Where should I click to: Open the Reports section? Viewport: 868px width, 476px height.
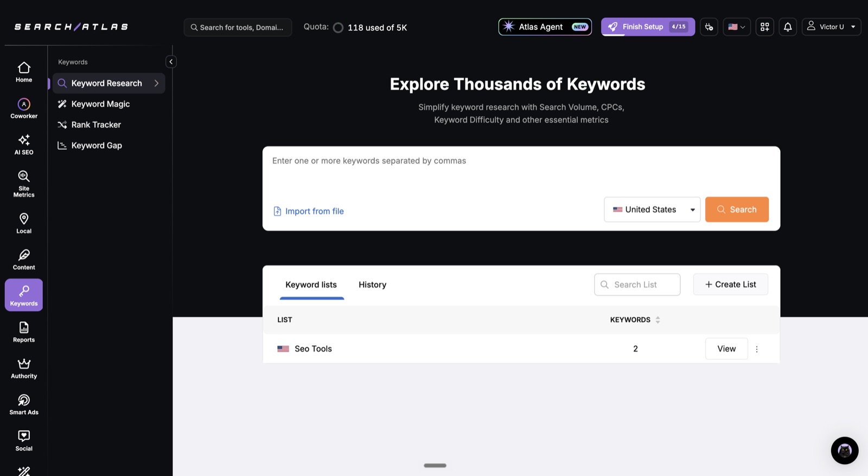click(24, 332)
